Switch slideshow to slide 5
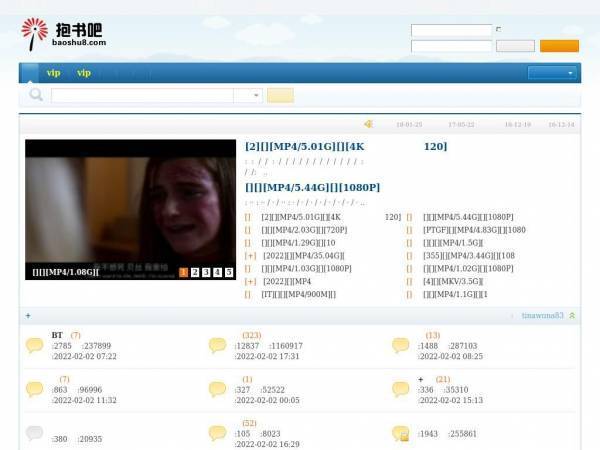Screen dimensions: 600x450 click(x=229, y=272)
